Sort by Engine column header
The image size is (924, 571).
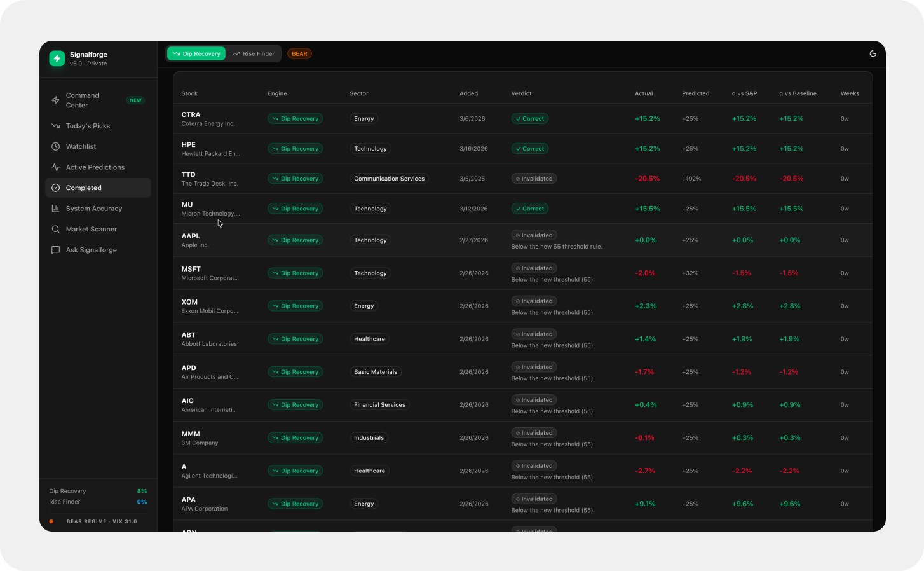pyautogui.click(x=277, y=93)
